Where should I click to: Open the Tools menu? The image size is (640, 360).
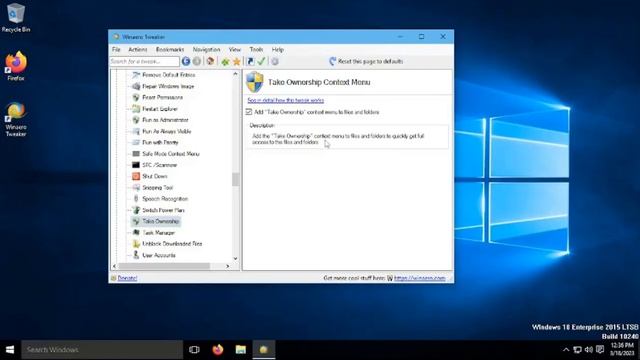(x=256, y=49)
